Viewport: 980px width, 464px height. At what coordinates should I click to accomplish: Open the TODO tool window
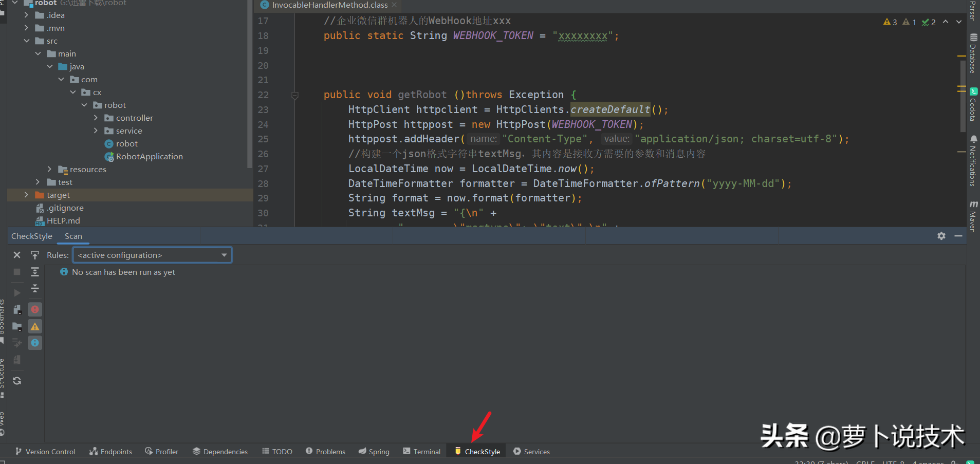277,452
